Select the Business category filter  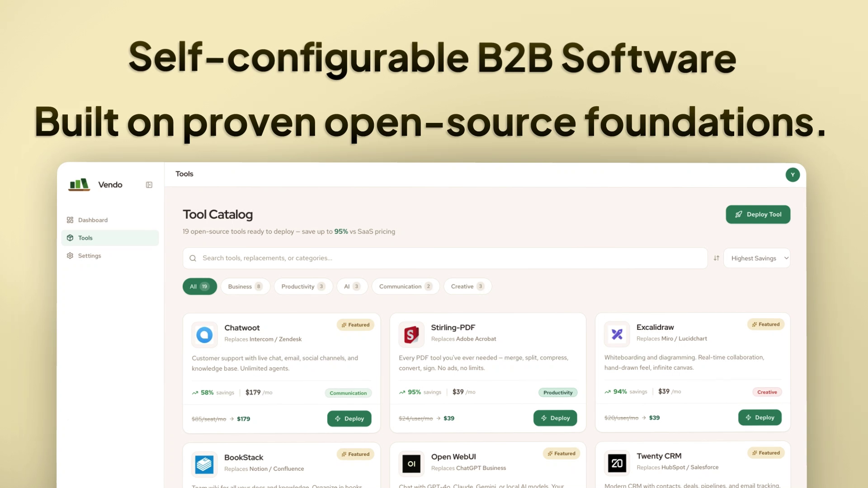[x=245, y=286]
